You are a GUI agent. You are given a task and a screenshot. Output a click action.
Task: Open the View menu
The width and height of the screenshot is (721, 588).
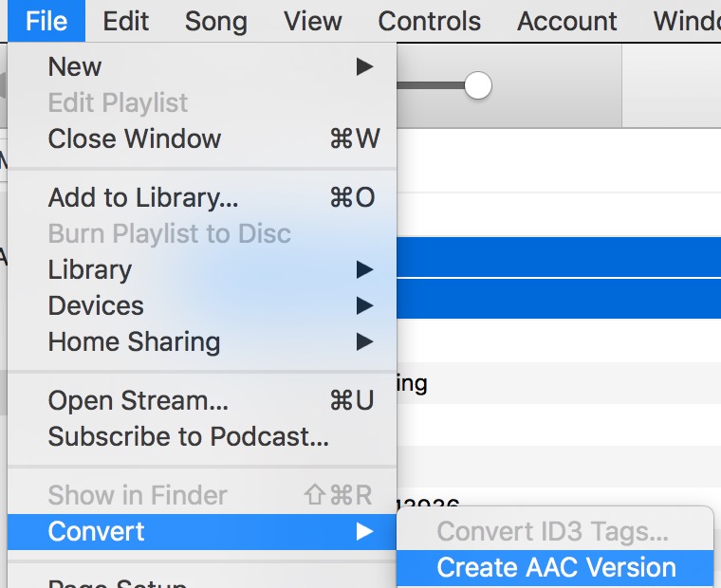[313, 21]
